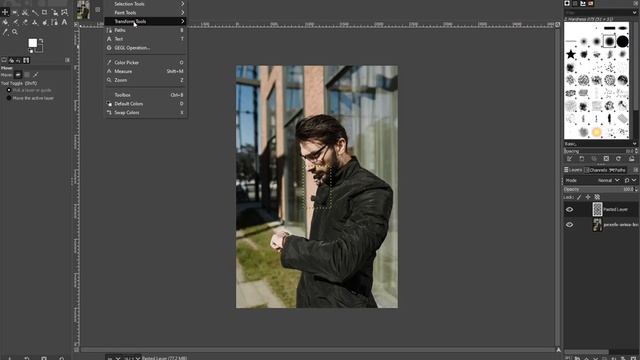Select the star shaped brush
Screen dimensions: 640x360
click(x=571, y=54)
